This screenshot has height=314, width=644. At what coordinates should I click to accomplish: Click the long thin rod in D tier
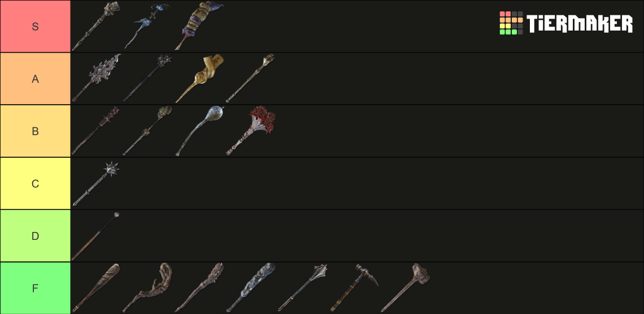pyautogui.click(x=96, y=235)
